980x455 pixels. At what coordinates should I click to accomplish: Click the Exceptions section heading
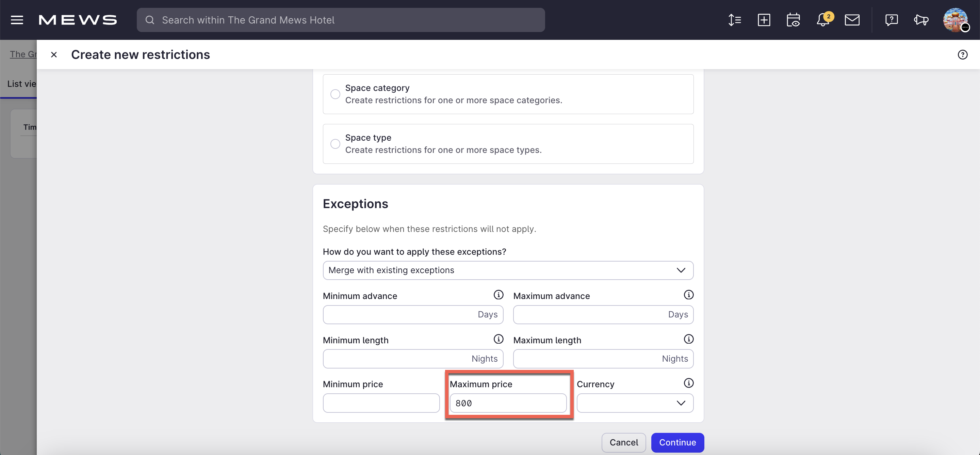pos(355,204)
